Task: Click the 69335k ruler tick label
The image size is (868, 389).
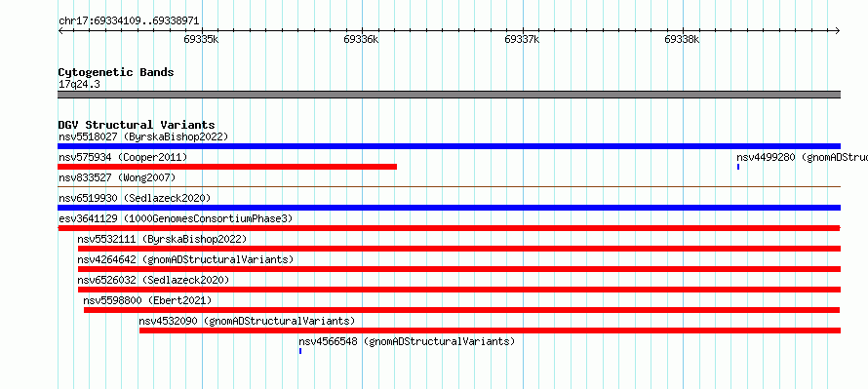Action: tap(202, 39)
